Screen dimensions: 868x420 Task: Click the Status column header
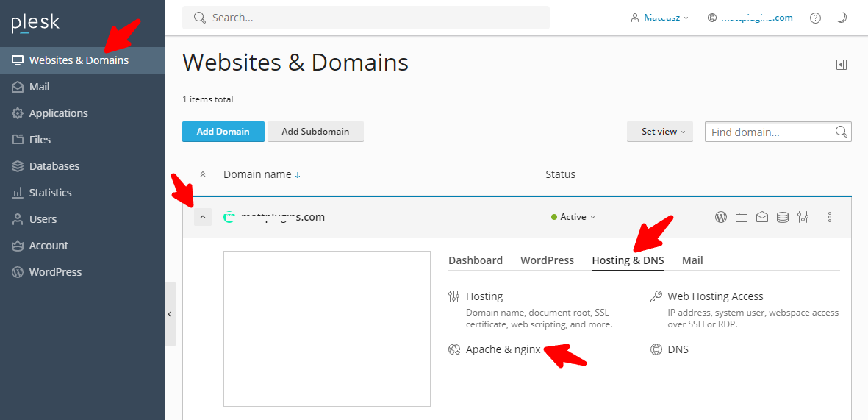[x=560, y=174]
